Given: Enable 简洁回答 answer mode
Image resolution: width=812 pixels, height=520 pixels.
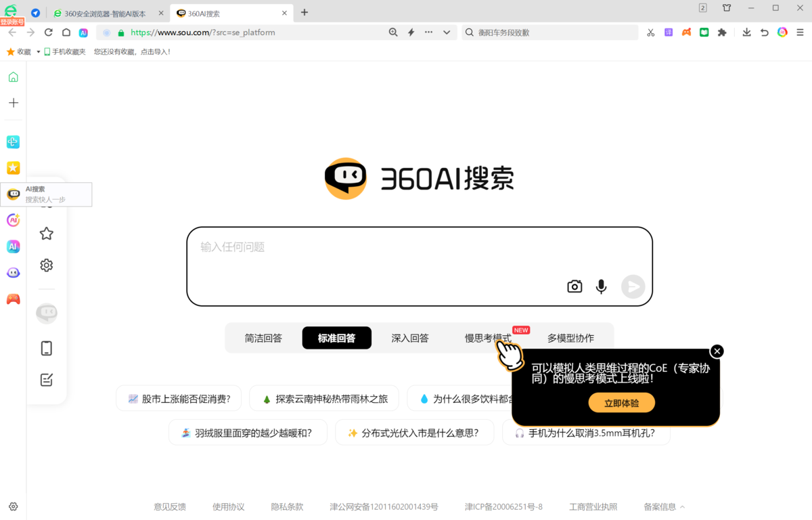Looking at the screenshot, I should pos(263,337).
